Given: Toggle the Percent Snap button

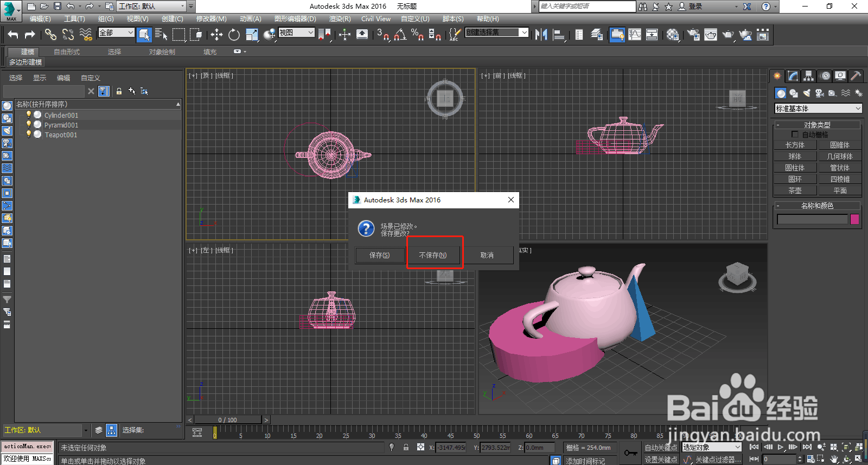Looking at the screenshot, I should (417, 35).
